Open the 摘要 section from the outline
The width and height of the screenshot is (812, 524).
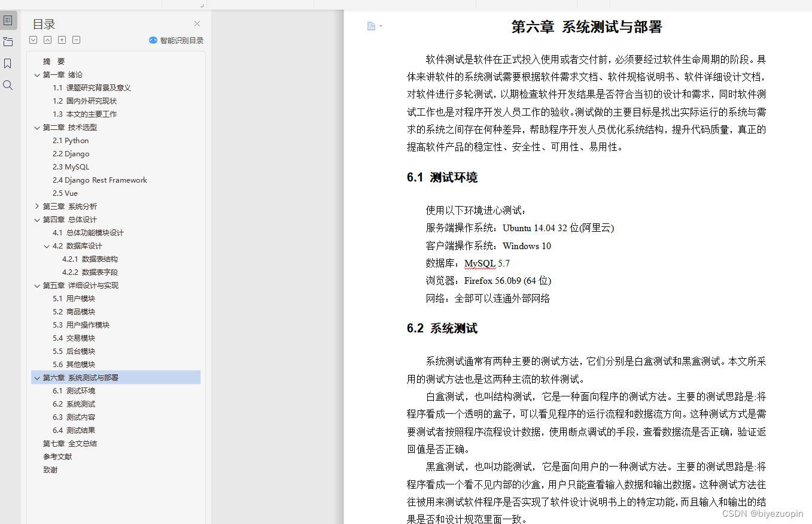54,61
